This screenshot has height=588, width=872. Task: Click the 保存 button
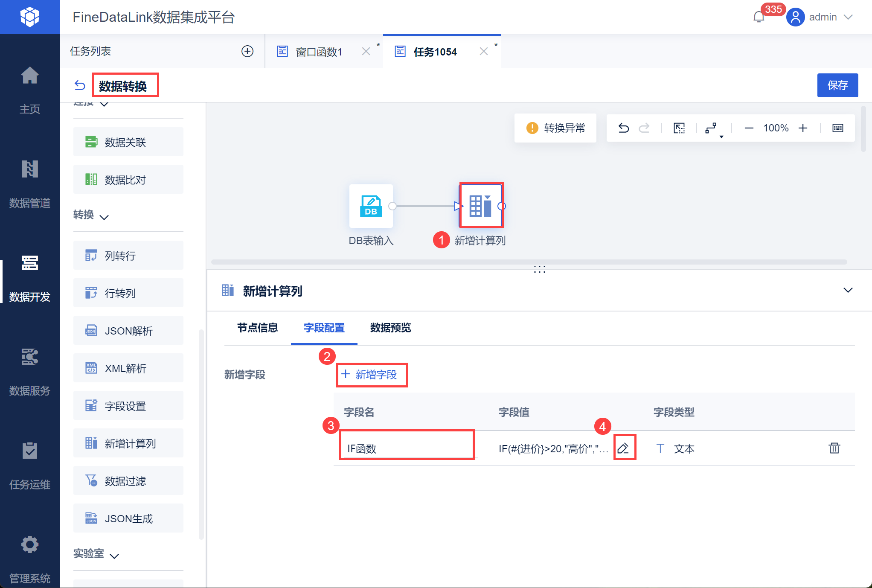pyautogui.click(x=837, y=85)
